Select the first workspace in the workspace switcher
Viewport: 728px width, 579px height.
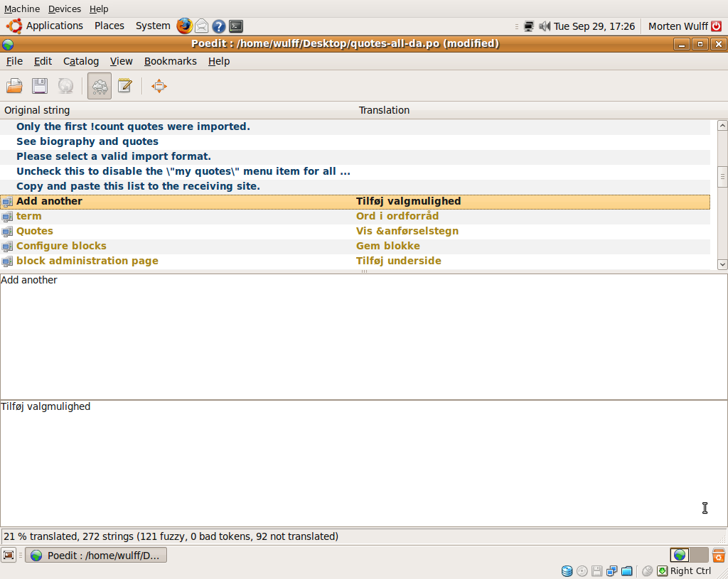[x=680, y=555]
